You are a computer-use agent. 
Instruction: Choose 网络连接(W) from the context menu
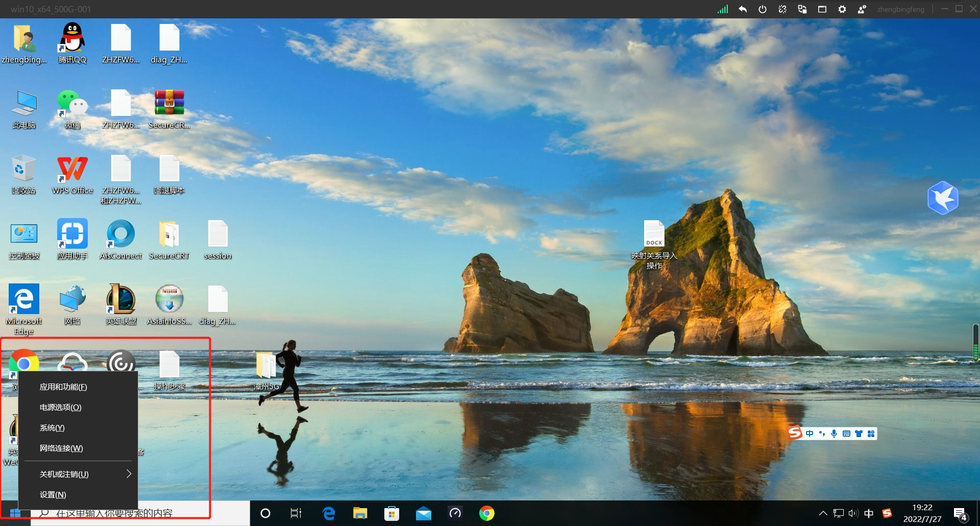point(78,448)
